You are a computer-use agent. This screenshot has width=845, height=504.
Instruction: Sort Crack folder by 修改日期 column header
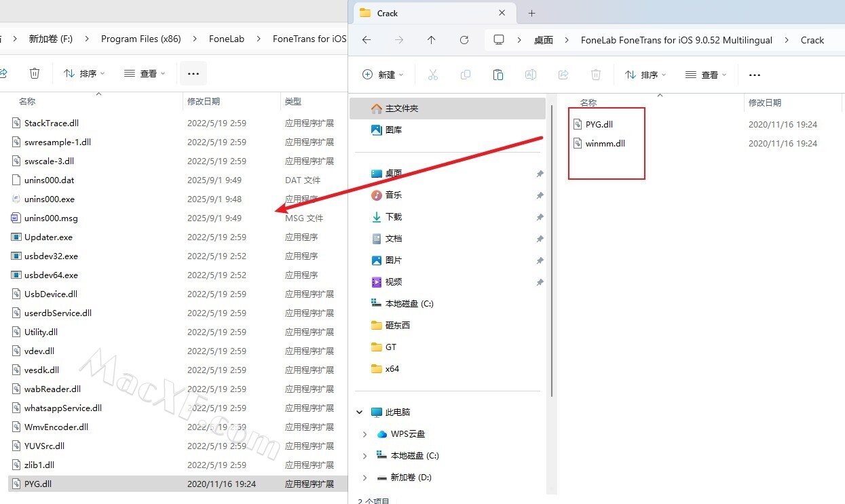point(765,102)
